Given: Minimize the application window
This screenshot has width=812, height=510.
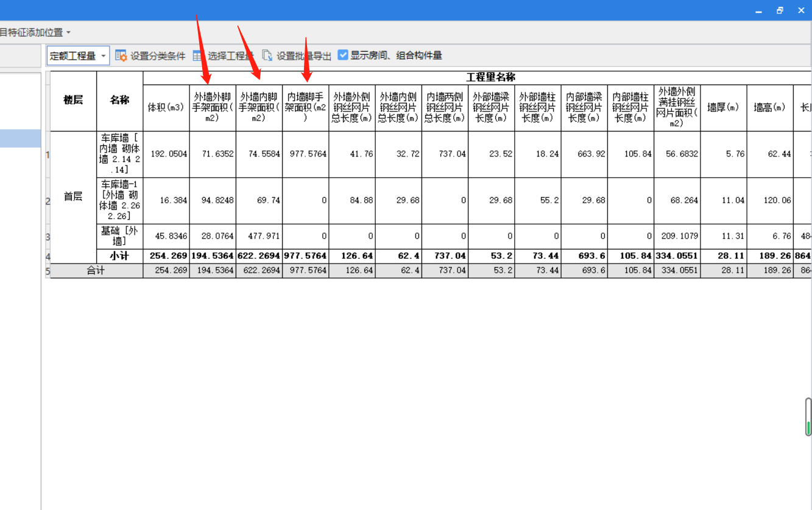Looking at the screenshot, I should tap(758, 11).
